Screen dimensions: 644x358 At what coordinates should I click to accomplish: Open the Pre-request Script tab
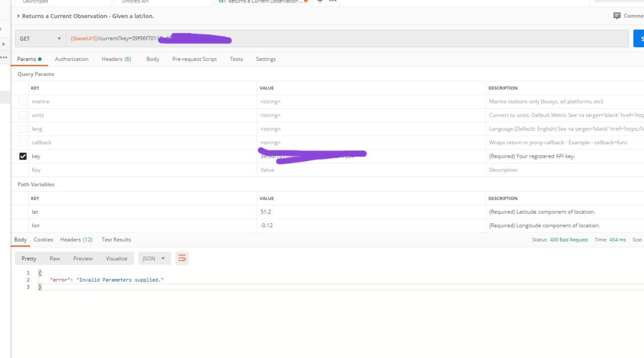click(194, 59)
